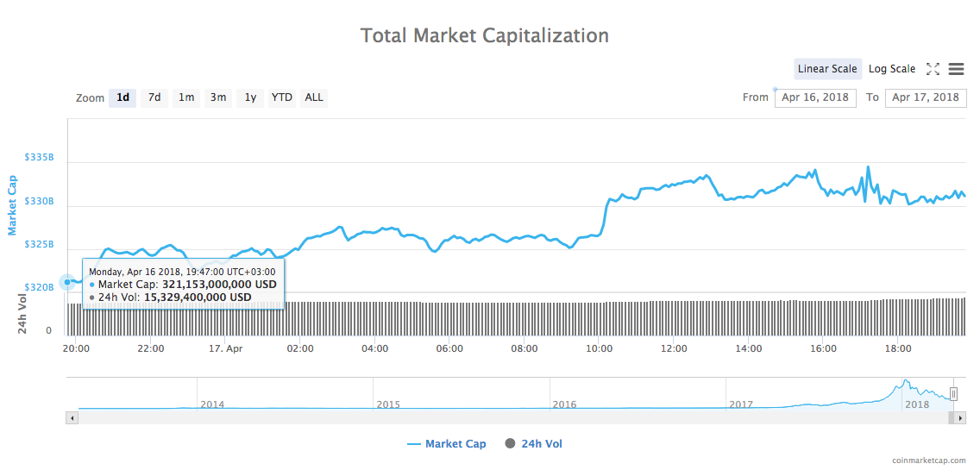Switch chart to Log Scale
This screenshot has width=980, height=470.
click(x=892, y=69)
